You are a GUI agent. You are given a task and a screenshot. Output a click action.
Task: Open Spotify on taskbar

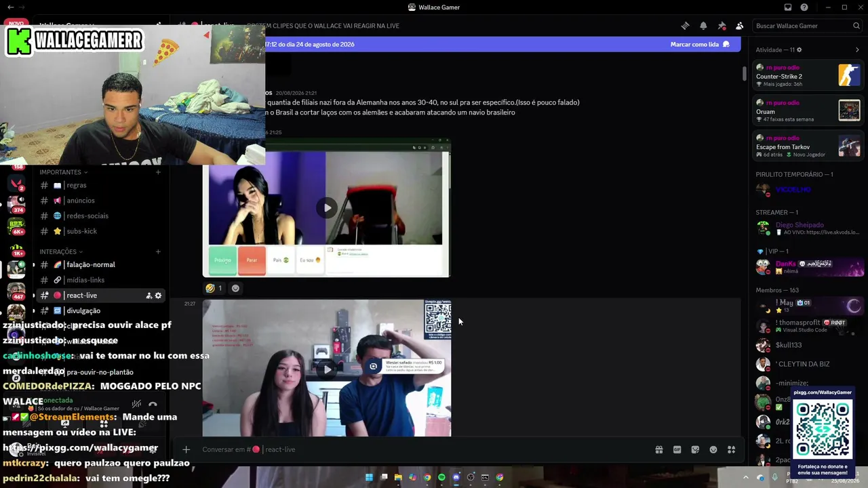441,477
